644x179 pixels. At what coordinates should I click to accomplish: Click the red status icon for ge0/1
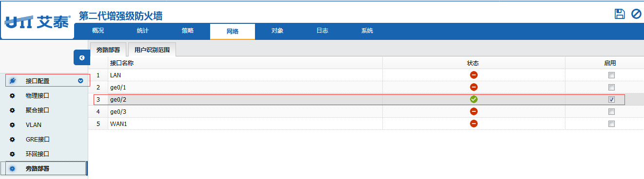473,87
